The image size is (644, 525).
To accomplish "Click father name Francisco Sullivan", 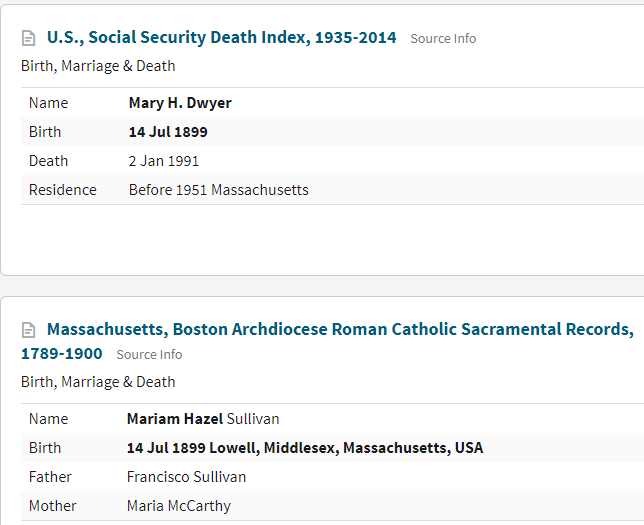I will pyautogui.click(x=186, y=477).
